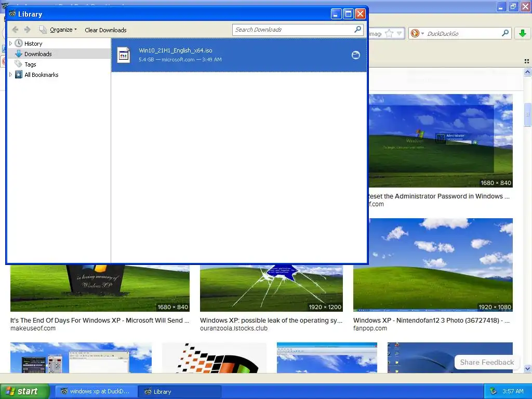
Task: Open the thumbnail with music player windows
Action: (x=81, y=357)
